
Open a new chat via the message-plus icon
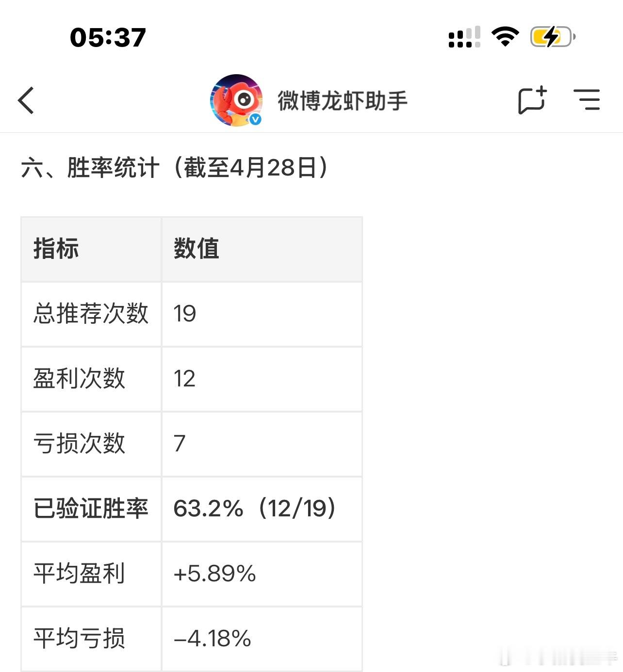click(532, 100)
